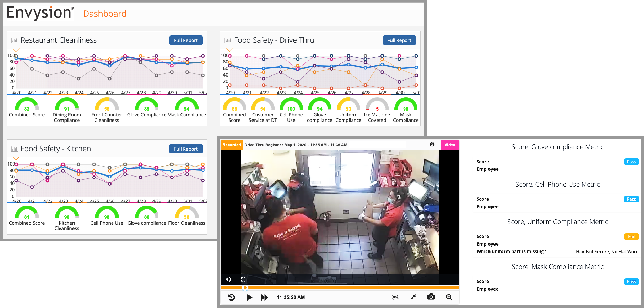
Task: Click the orange Recorded label
Action: tap(232, 145)
